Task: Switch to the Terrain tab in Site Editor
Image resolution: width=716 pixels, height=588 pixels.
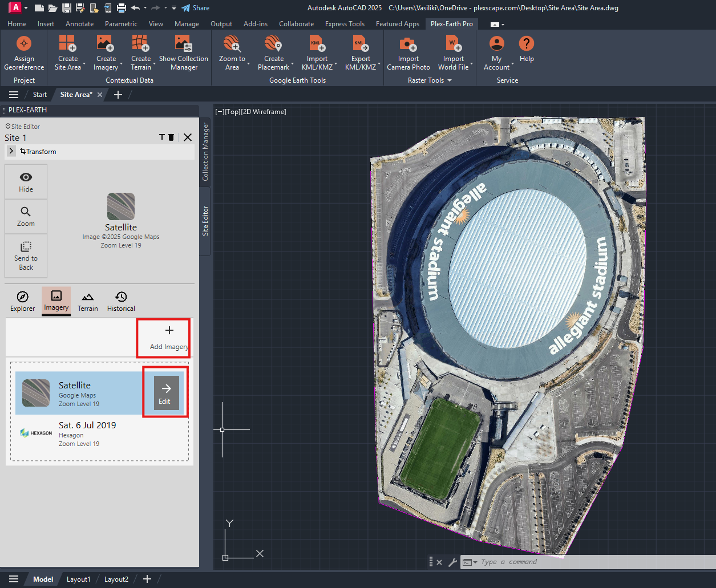Action: (87, 302)
